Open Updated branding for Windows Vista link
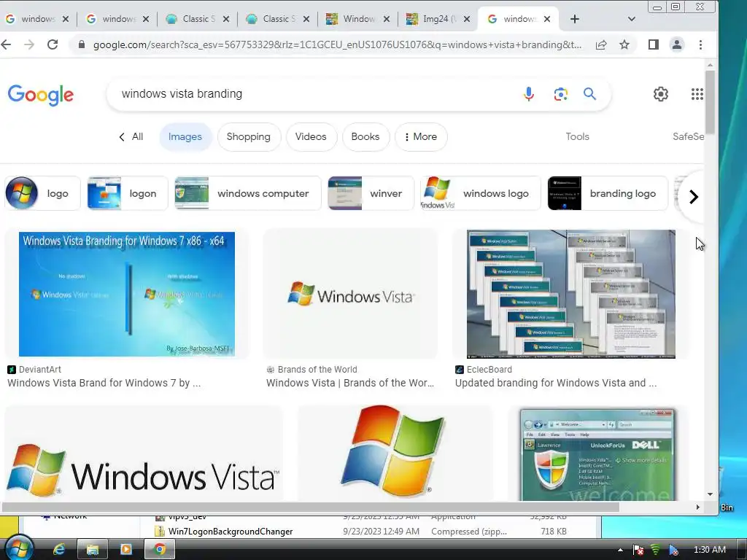 (555, 383)
